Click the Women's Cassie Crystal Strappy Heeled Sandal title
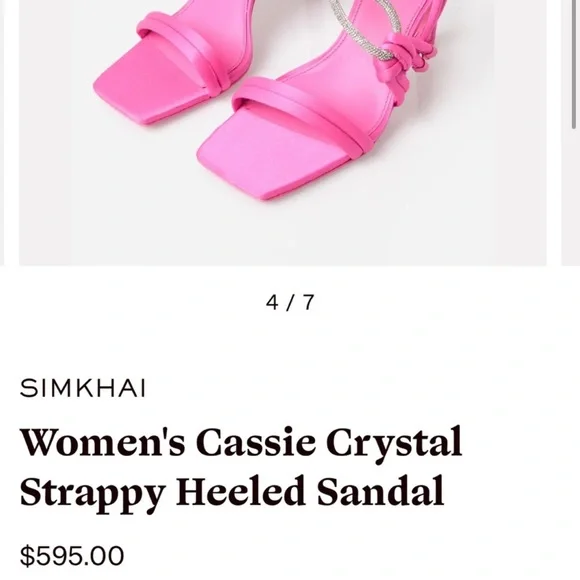The image size is (580, 580). tap(241, 467)
